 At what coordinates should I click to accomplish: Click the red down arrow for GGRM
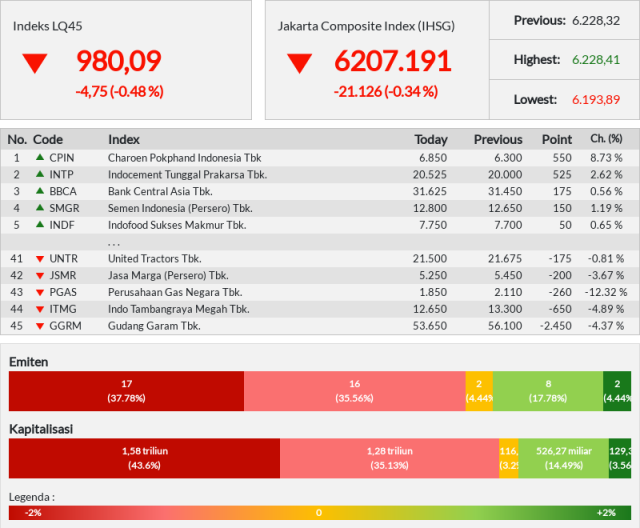click(x=40, y=327)
